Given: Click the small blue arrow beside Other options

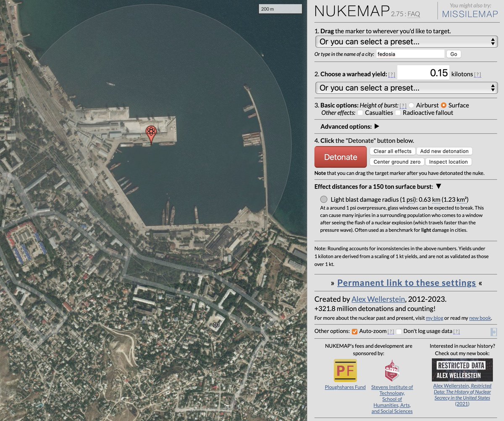Looking at the screenshot, I should click(494, 332).
